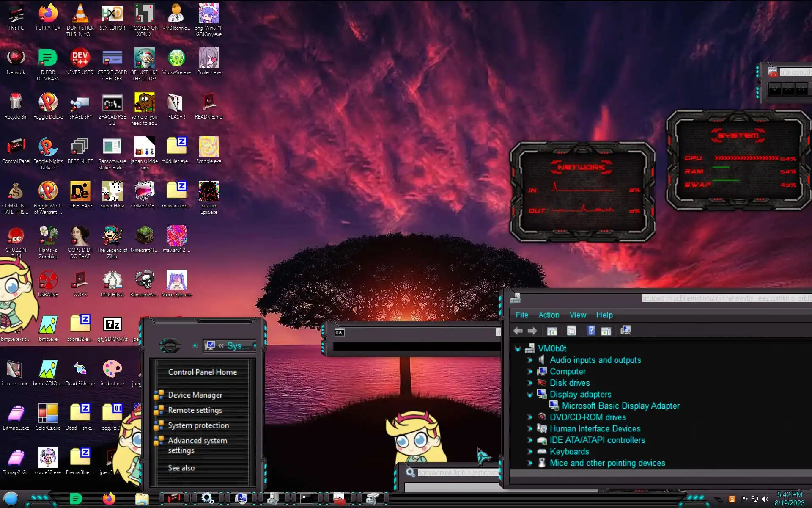Click the volume speaker tray icon

765,499
